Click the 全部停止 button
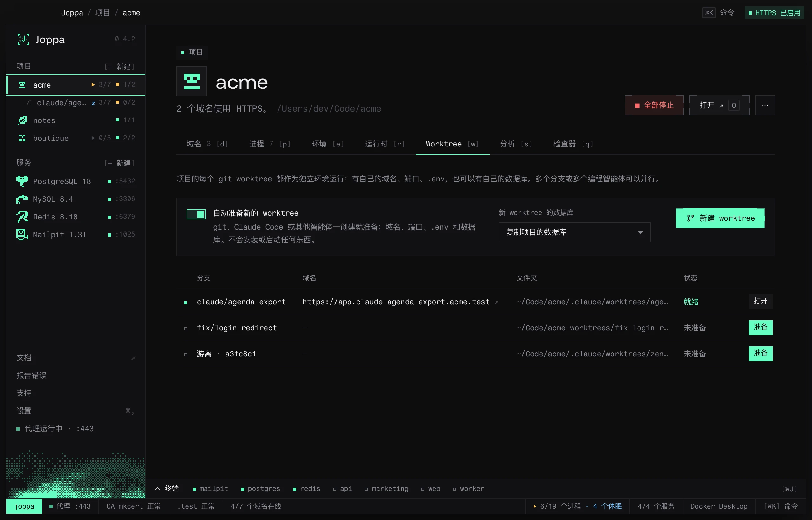Viewport: 812px width, 520px height. click(x=654, y=105)
